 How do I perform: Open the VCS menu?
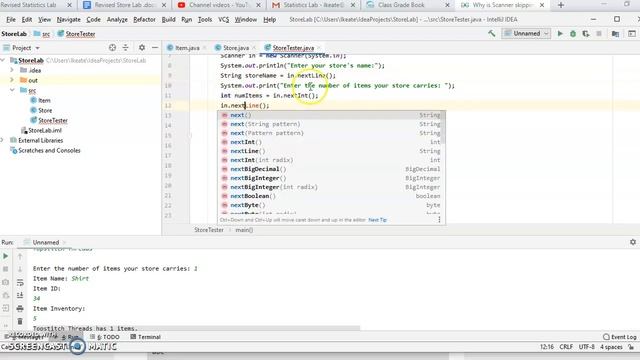pos(223,20)
